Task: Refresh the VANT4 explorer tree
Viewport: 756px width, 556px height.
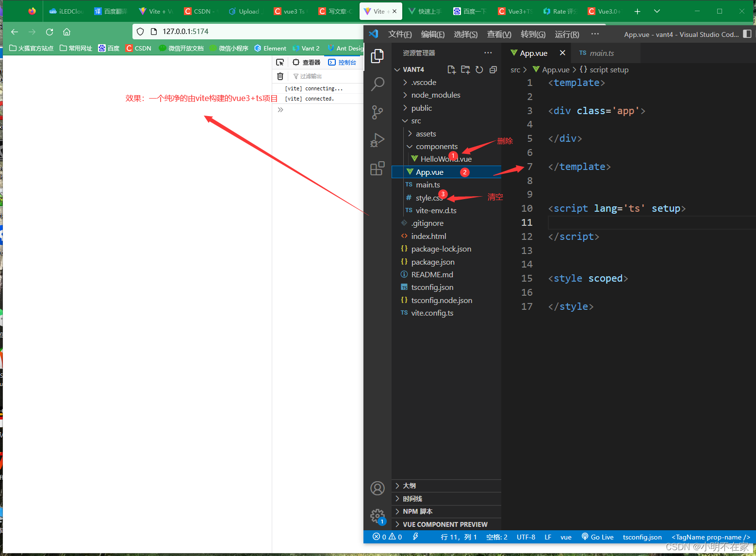Action: pos(479,69)
